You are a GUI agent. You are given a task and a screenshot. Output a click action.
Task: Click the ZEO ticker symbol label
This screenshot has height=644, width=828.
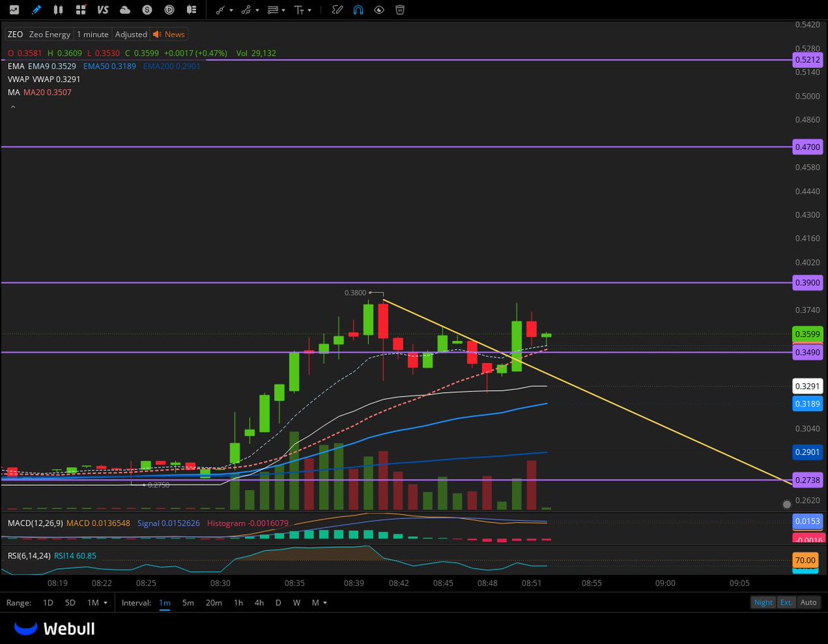[15, 34]
